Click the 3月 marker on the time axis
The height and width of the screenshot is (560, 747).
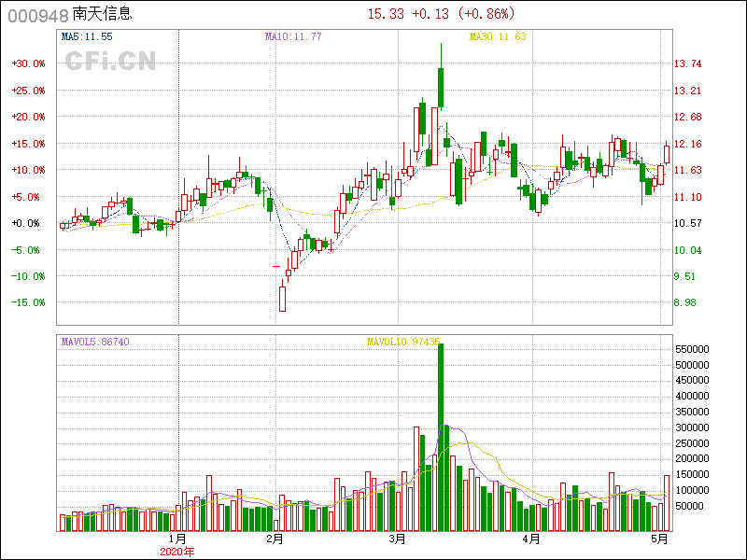(397, 539)
